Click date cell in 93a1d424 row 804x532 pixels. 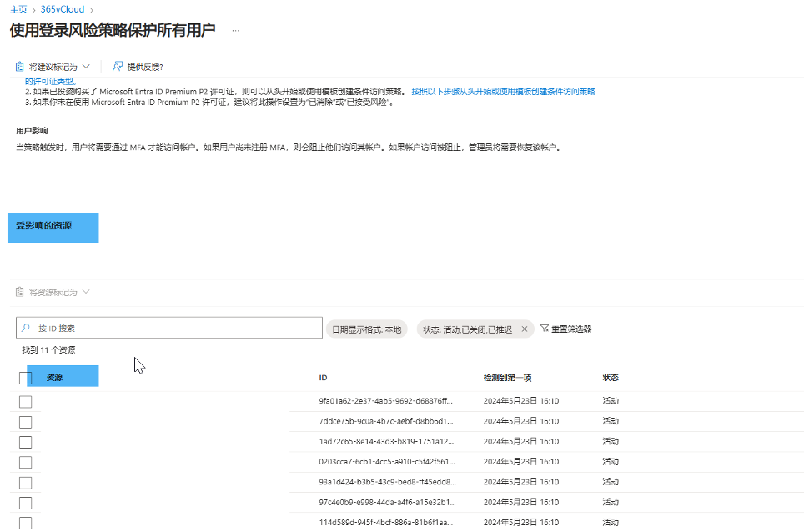pyautogui.click(x=521, y=482)
